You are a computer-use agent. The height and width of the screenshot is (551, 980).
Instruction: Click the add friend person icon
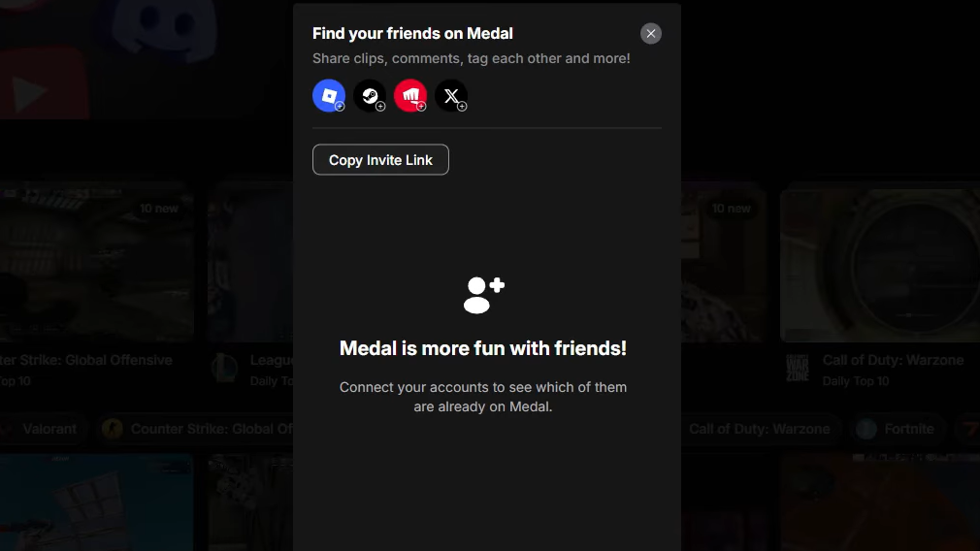click(483, 295)
